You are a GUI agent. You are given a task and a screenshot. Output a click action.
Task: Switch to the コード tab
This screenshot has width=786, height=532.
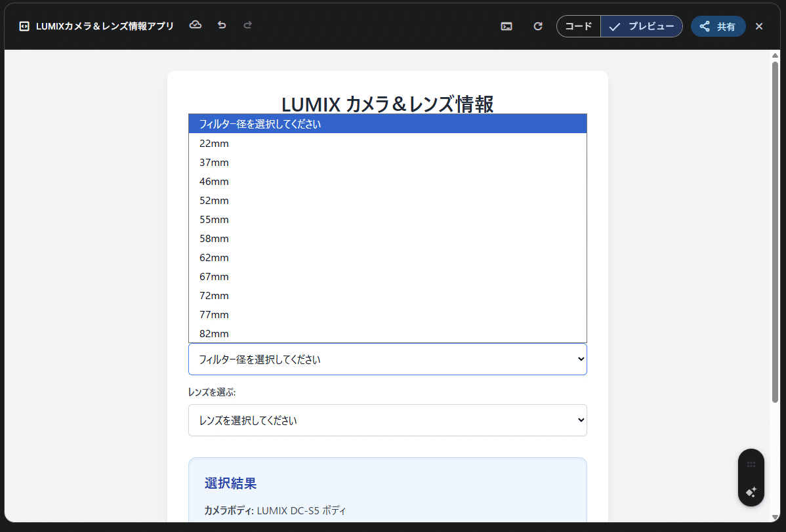pyautogui.click(x=579, y=26)
